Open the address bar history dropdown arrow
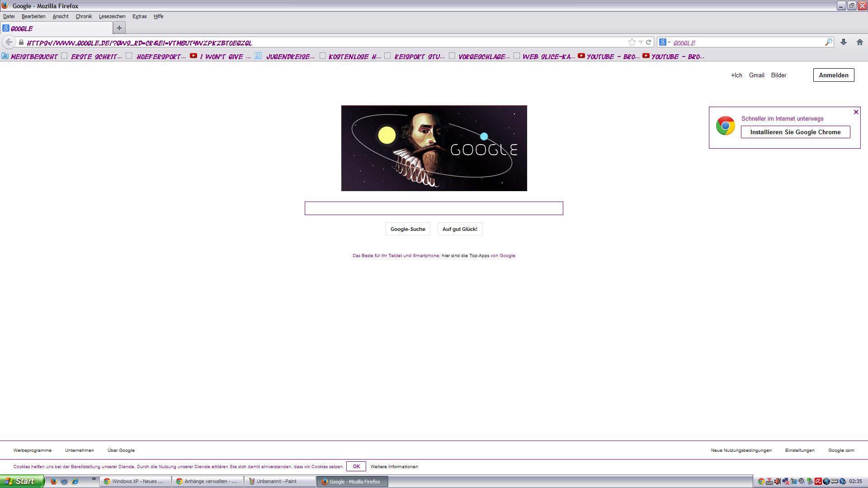Viewport: 868px width, 488px height. pyautogui.click(x=641, y=42)
